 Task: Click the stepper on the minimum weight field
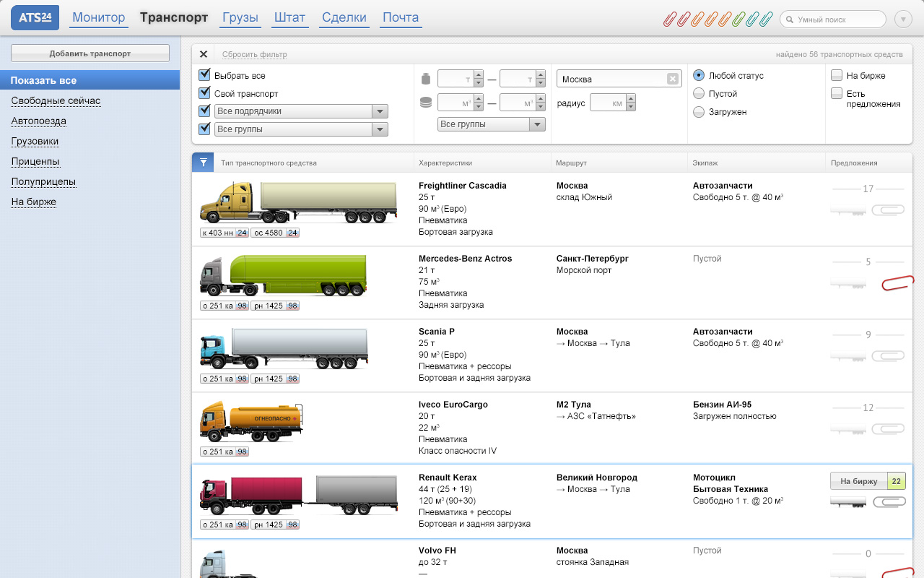click(478, 79)
